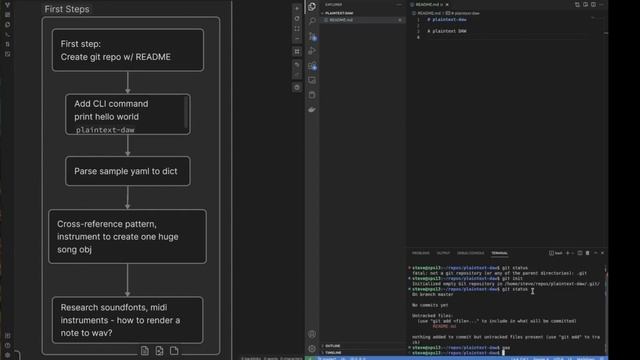Switch to the README.md editor tab

tap(429, 4)
